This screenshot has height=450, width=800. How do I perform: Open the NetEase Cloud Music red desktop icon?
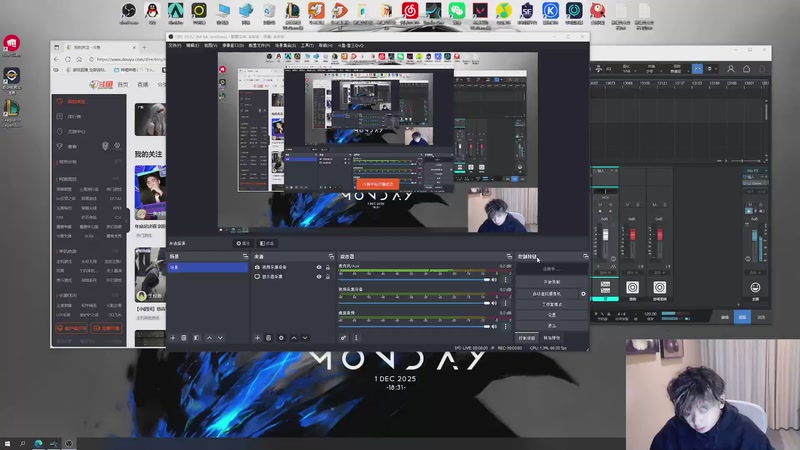pyautogui.click(x=410, y=11)
